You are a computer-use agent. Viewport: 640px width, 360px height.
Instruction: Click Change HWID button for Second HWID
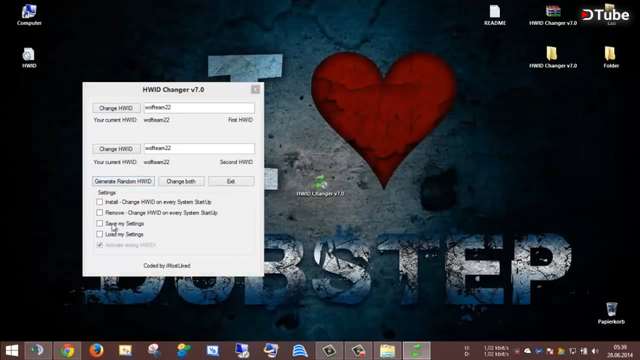(x=116, y=149)
